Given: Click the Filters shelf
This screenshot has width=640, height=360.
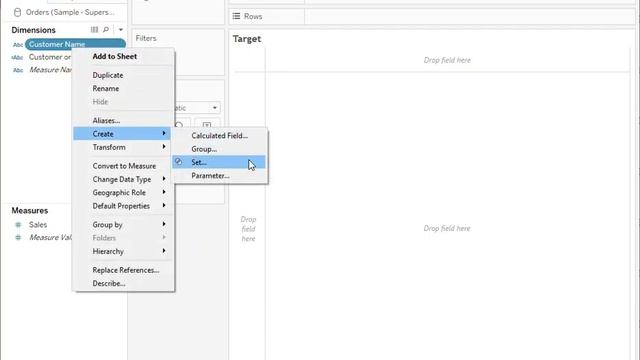Looking at the screenshot, I should point(178,52).
